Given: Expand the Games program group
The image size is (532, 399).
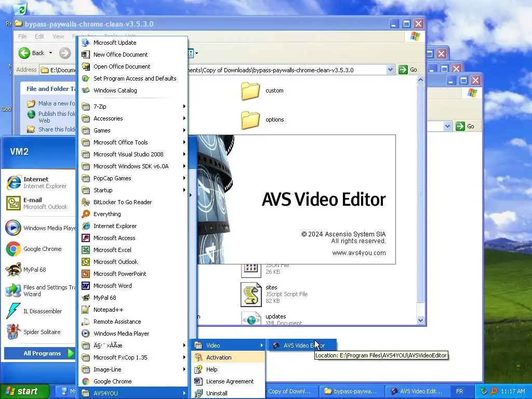Looking at the screenshot, I should [x=134, y=130].
